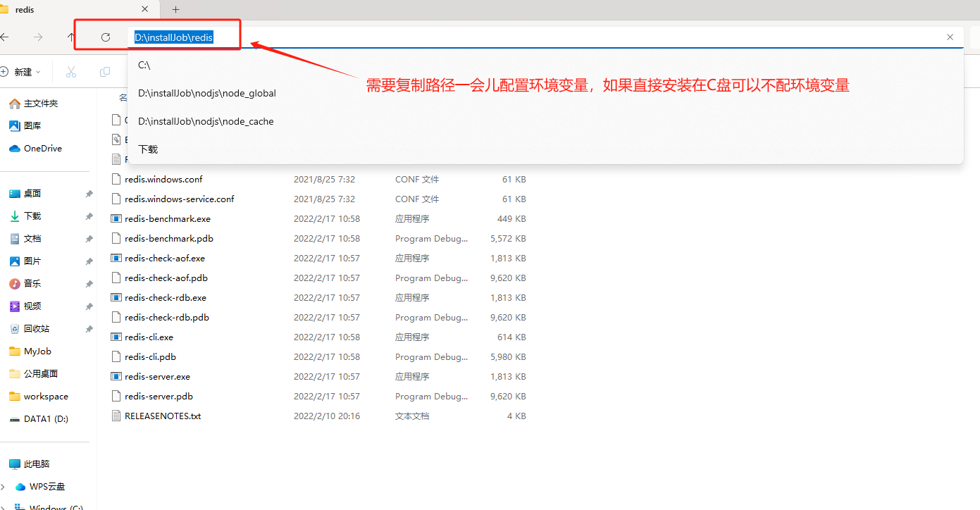Select redis.windows.conf file
980x510 pixels.
coord(163,180)
